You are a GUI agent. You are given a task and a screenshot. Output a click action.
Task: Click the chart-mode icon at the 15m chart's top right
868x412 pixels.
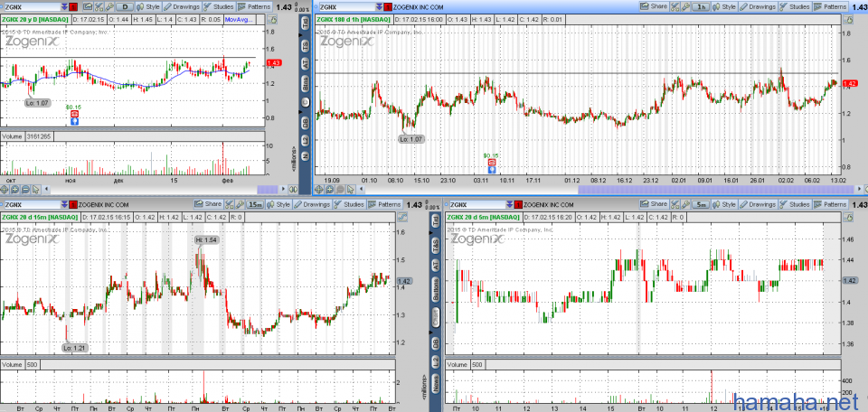pyautogui.click(x=401, y=217)
